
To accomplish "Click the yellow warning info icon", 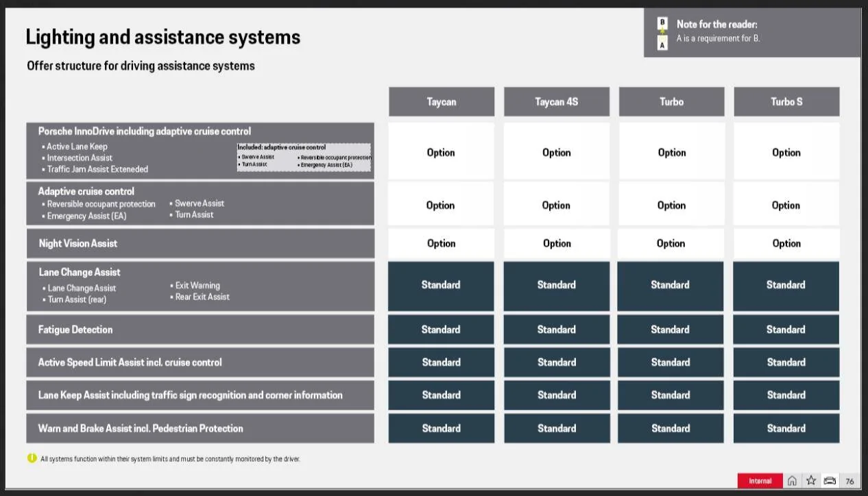I will click(x=32, y=458).
